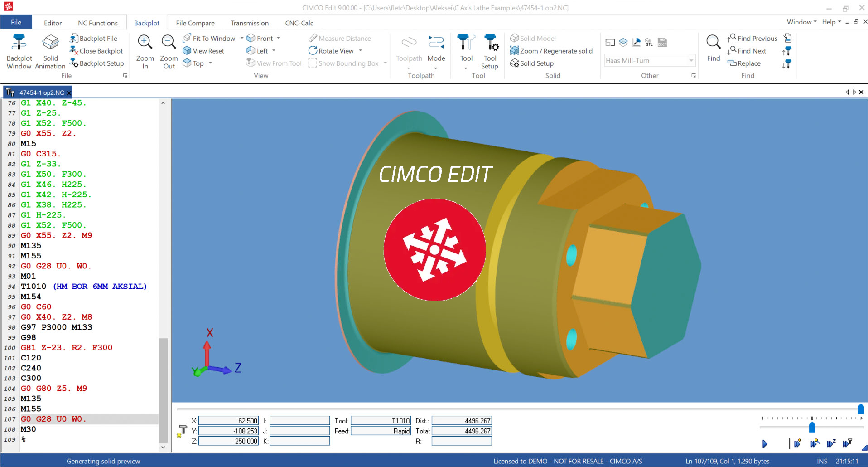Image resolution: width=868 pixels, height=467 pixels.
Task: Open the Backplot Window
Action: coord(19,51)
